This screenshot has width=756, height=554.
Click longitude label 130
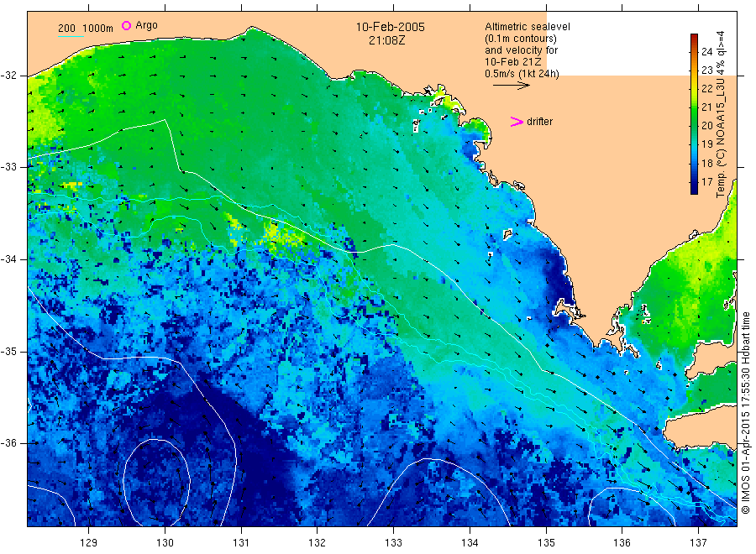pos(165,543)
